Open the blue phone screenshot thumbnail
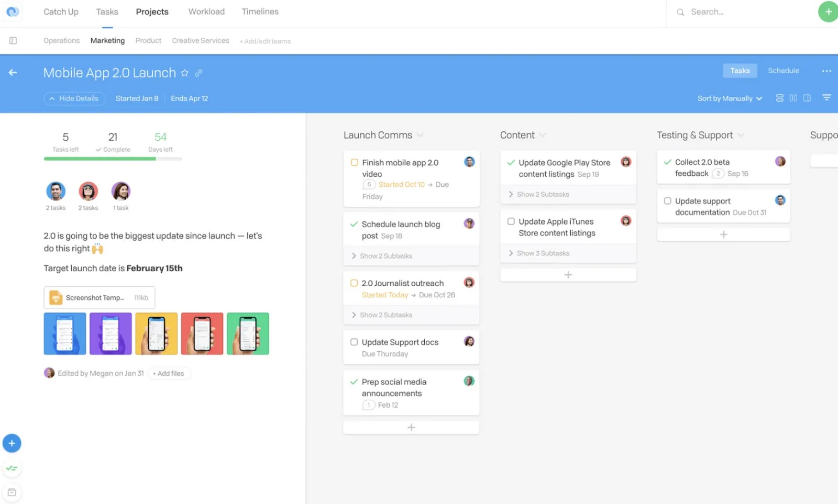Screen dimensions: 838x504 pyautogui.click(x=65, y=334)
